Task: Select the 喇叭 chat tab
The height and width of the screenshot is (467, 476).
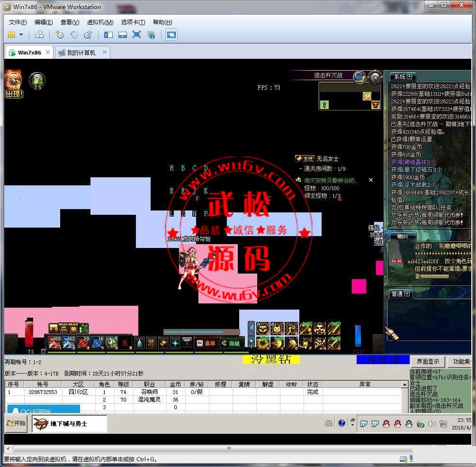Action: click(403, 237)
